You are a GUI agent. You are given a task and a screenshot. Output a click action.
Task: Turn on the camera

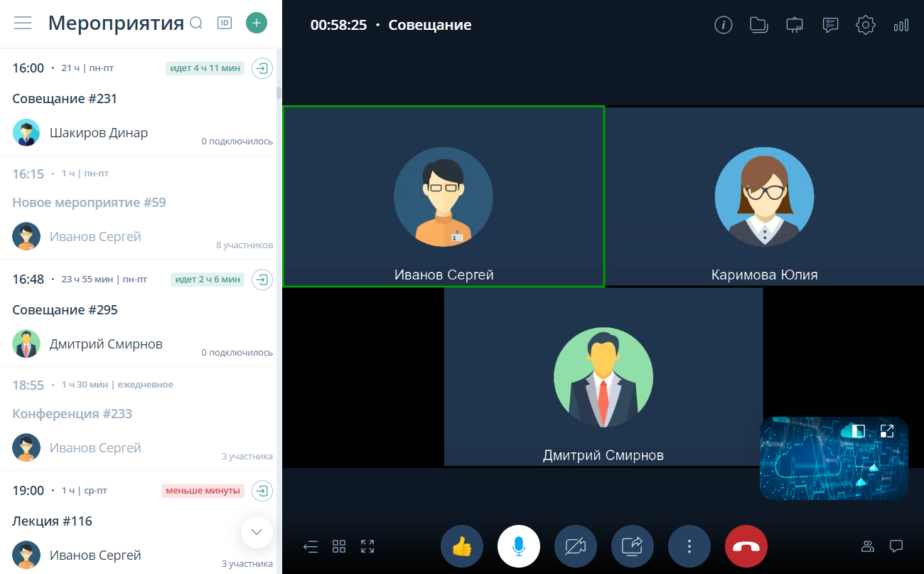[x=576, y=546]
